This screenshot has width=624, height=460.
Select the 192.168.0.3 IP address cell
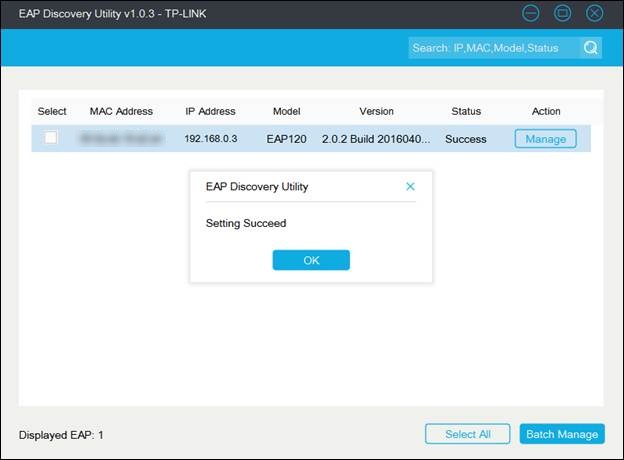(x=211, y=139)
